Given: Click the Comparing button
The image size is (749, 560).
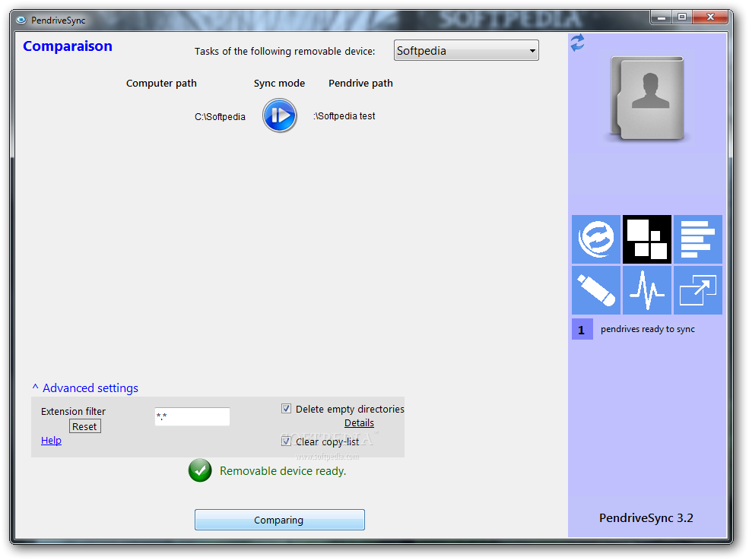Looking at the screenshot, I should point(279,520).
